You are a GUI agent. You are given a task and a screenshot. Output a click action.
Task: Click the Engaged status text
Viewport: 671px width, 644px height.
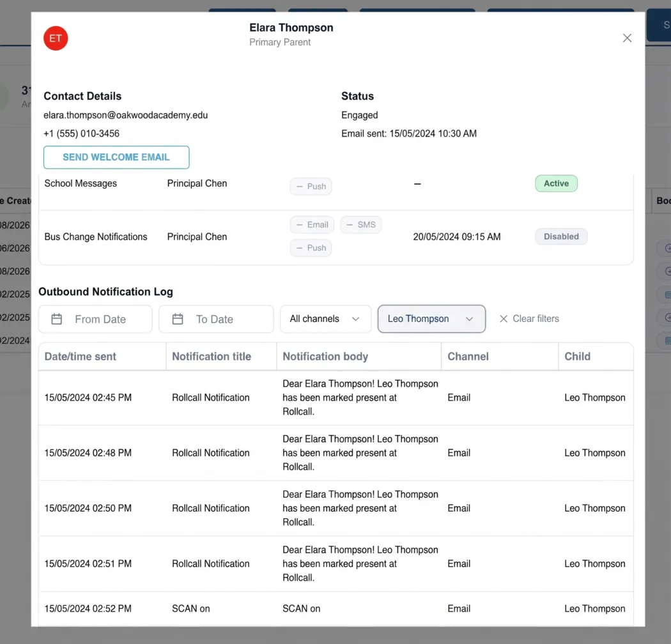[359, 115]
